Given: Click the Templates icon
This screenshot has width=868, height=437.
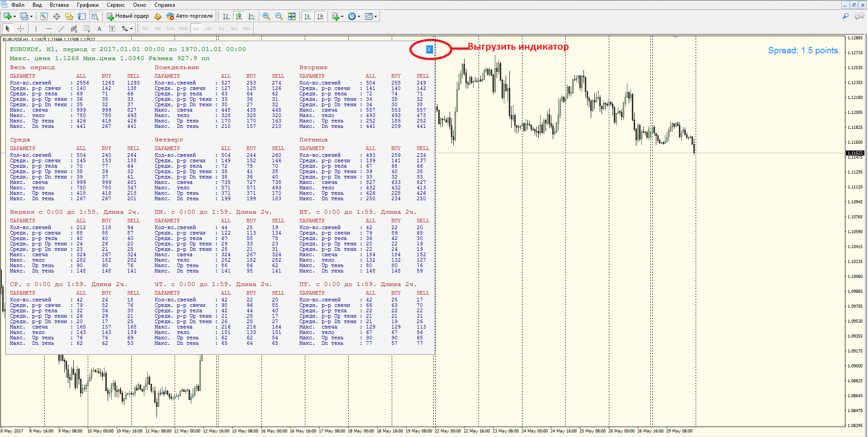Looking at the screenshot, I should point(369,16).
